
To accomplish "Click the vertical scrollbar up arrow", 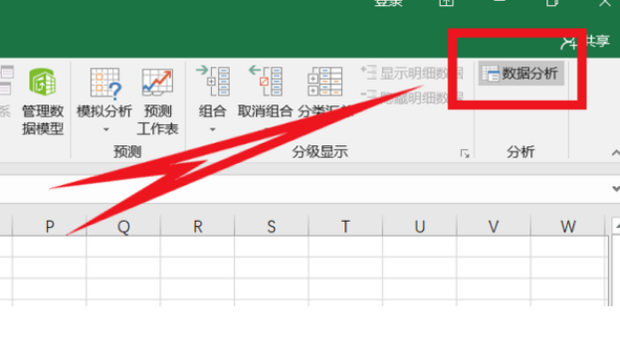I will coord(616,226).
